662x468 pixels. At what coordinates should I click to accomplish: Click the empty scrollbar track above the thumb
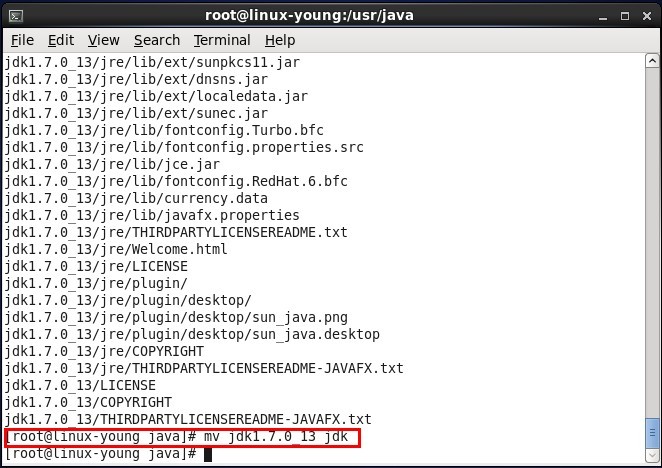652,240
